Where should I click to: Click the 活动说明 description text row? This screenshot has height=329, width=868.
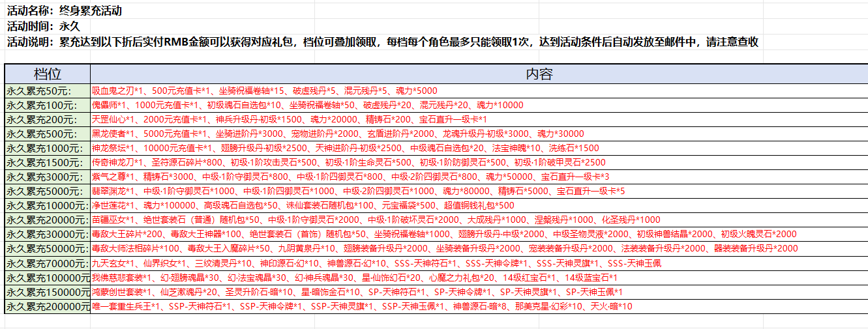(382, 42)
